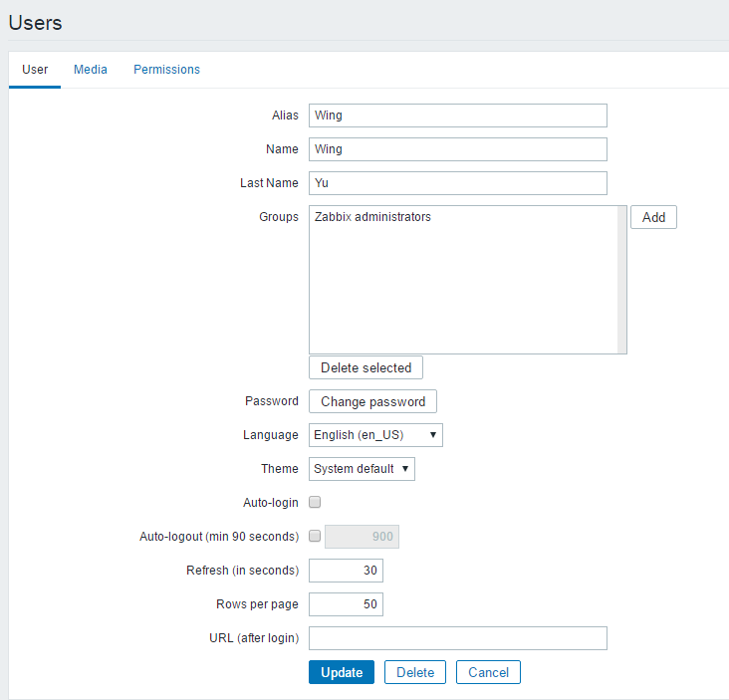Click the Last Name field

(457, 183)
